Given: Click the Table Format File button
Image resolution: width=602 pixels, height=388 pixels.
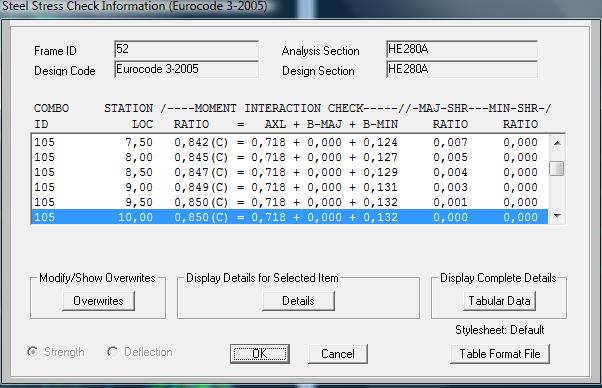Looking at the screenshot, I should pyautogui.click(x=500, y=353).
